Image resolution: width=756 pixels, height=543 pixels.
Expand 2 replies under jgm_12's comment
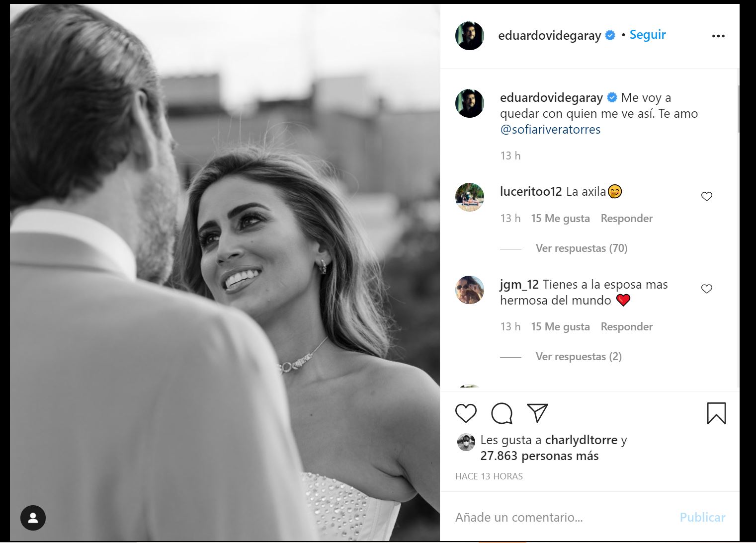(578, 356)
